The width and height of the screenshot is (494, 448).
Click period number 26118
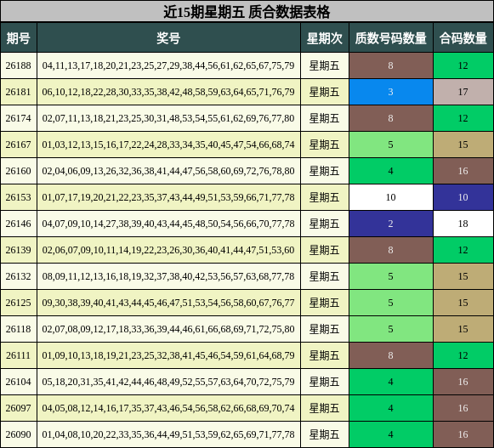18,329
